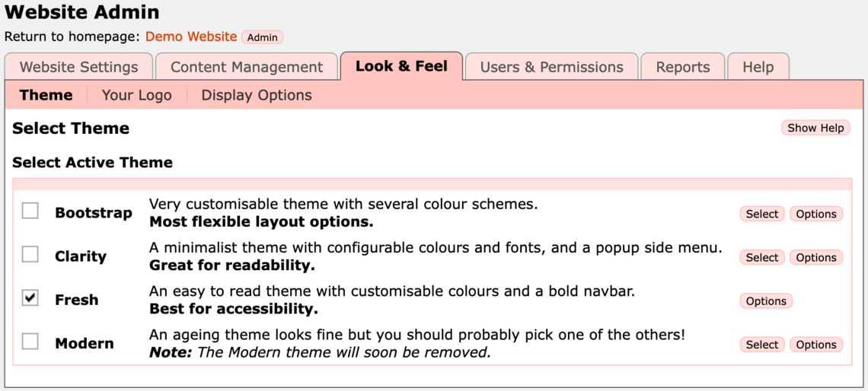Open the Help tab
Screen dimensions: 868x391
[x=758, y=67]
